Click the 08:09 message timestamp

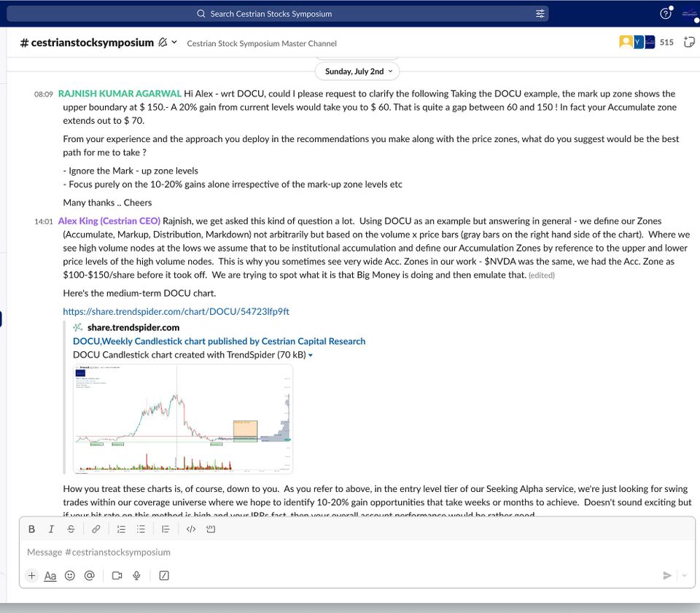(x=43, y=94)
